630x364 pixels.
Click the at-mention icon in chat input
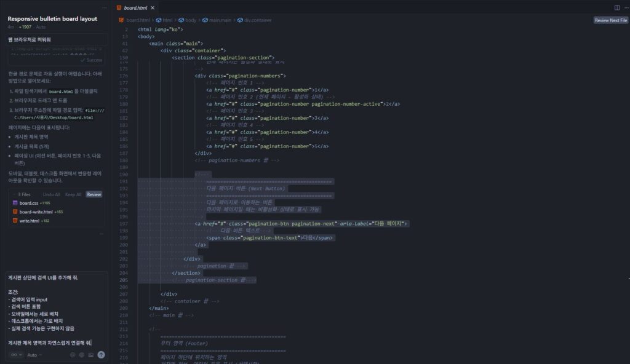click(73, 355)
